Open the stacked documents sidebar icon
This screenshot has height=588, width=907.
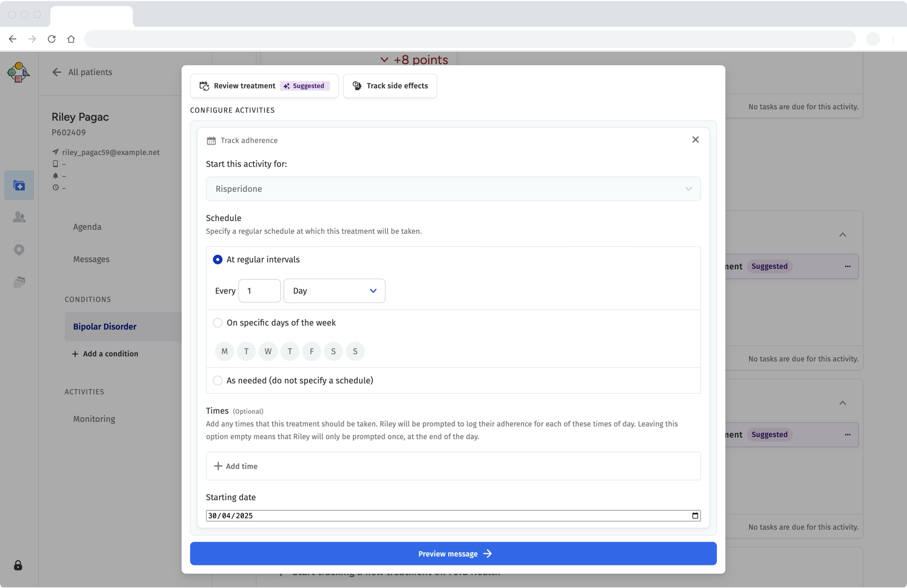coord(19,282)
